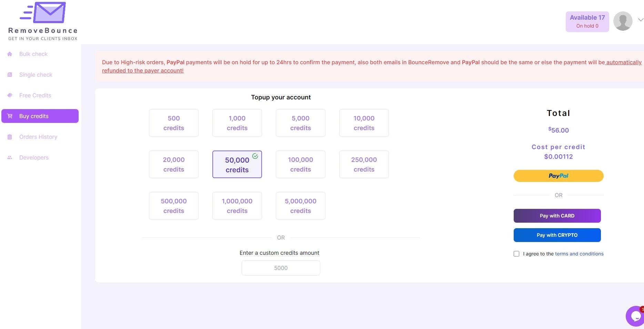644x329 pixels.
Task: Click the home icon beside Bulk check
Action: pos(10,54)
